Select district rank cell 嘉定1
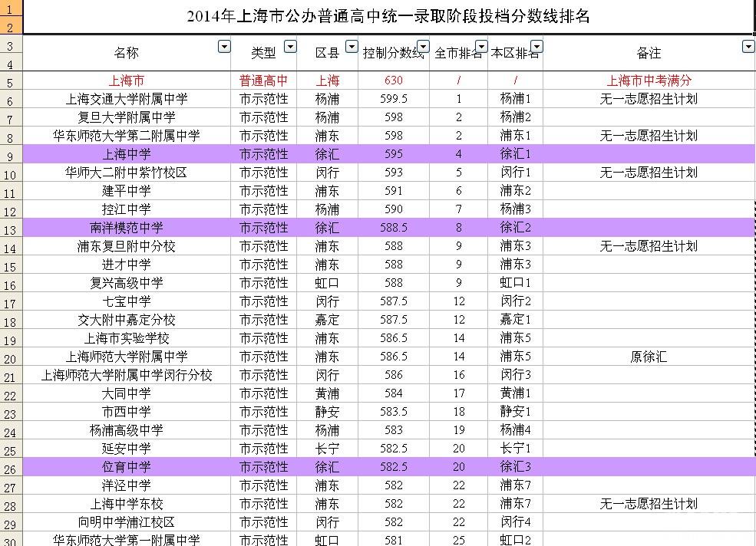 (516, 320)
